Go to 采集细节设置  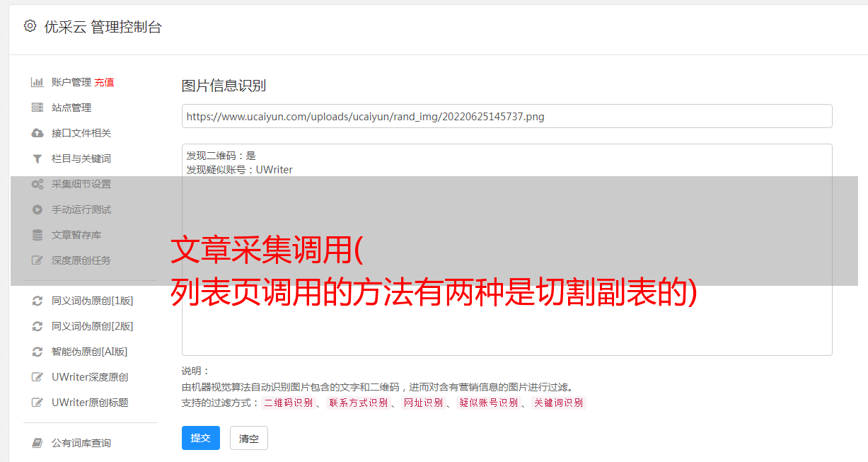pos(81,184)
